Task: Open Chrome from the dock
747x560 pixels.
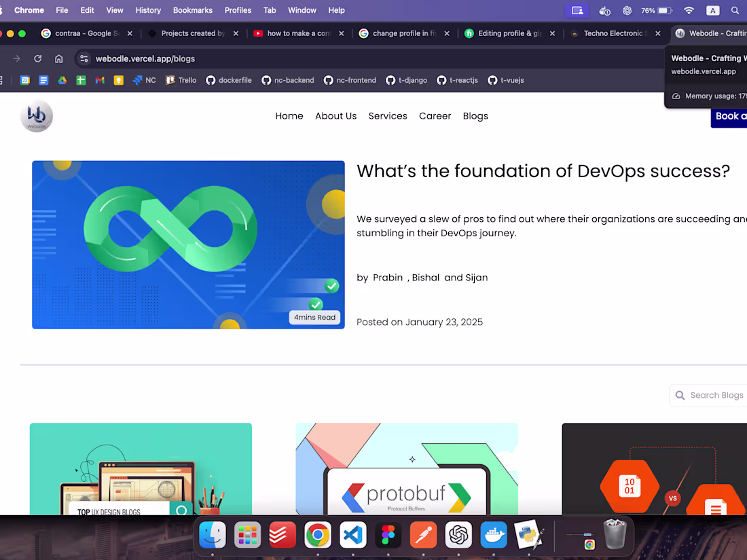Action: coord(318,535)
